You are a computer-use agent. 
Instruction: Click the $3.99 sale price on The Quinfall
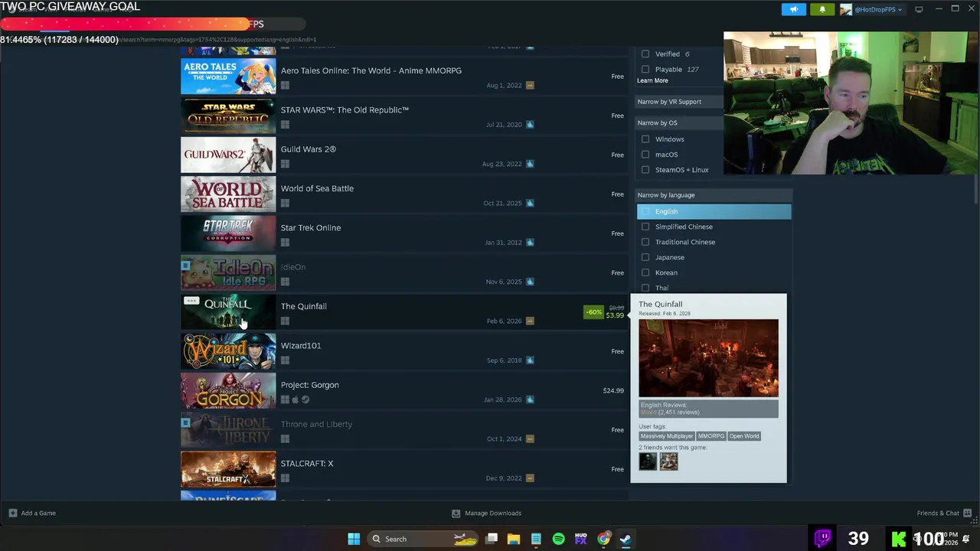615,315
